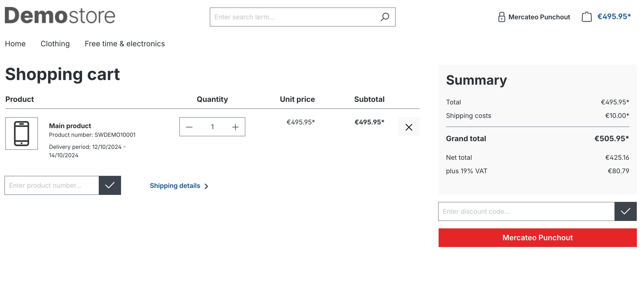Click the search magnifier icon
The height and width of the screenshot is (287, 644).
click(x=385, y=17)
